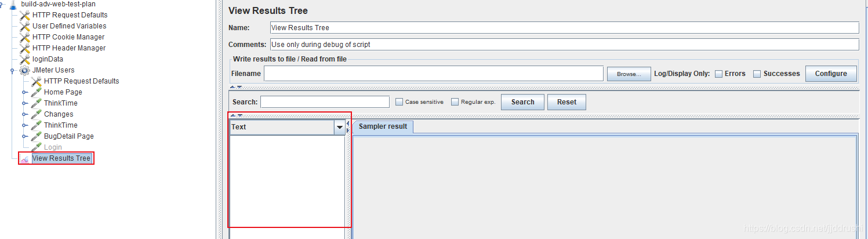
Task: Select HTTP Cookie Manager node
Action: click(x=68, y=37)
